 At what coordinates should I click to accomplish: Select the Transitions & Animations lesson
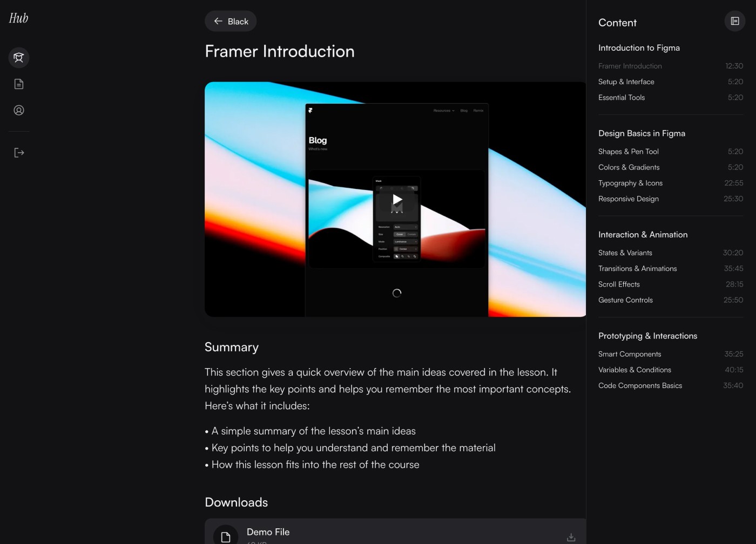coord(671,268)
